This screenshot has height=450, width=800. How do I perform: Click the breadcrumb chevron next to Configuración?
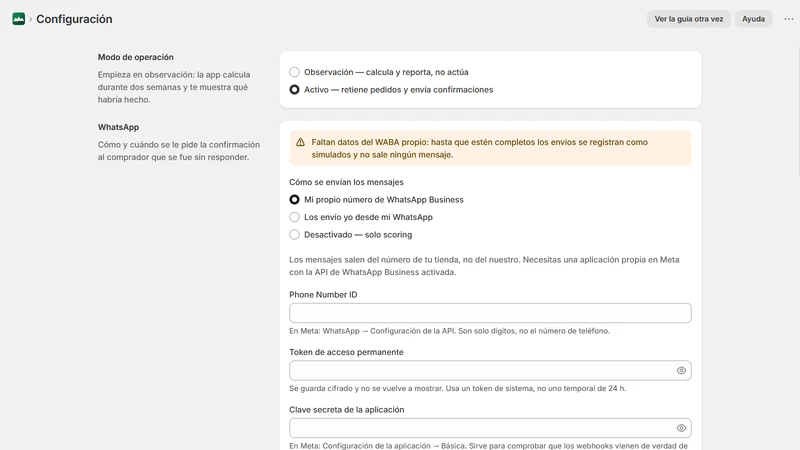[31, 19]
